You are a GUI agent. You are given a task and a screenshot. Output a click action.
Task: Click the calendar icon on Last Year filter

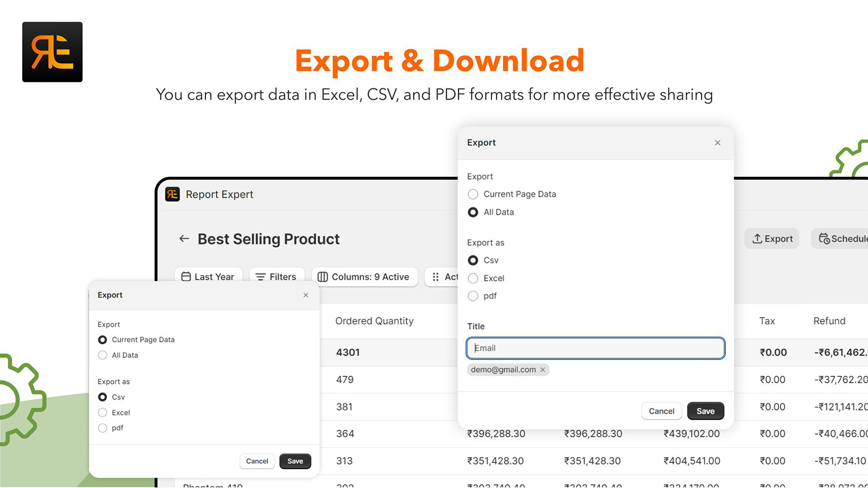pyautogui.click(x=185, y=277)
